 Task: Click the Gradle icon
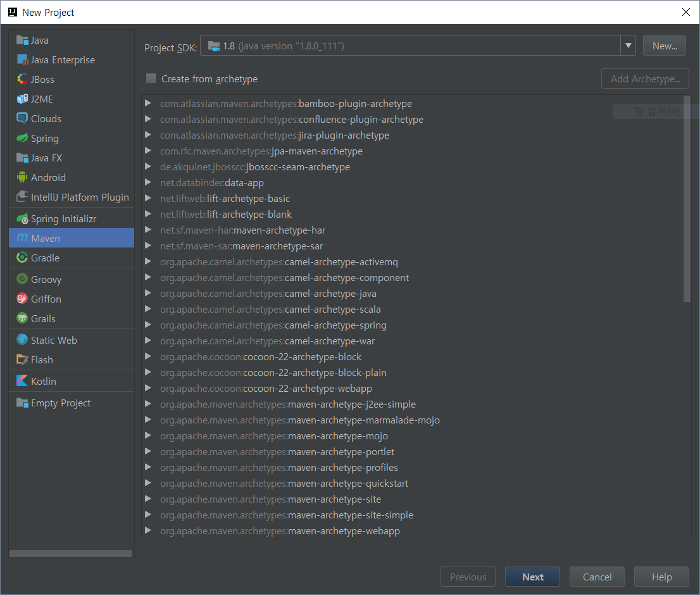click(22, 258)
